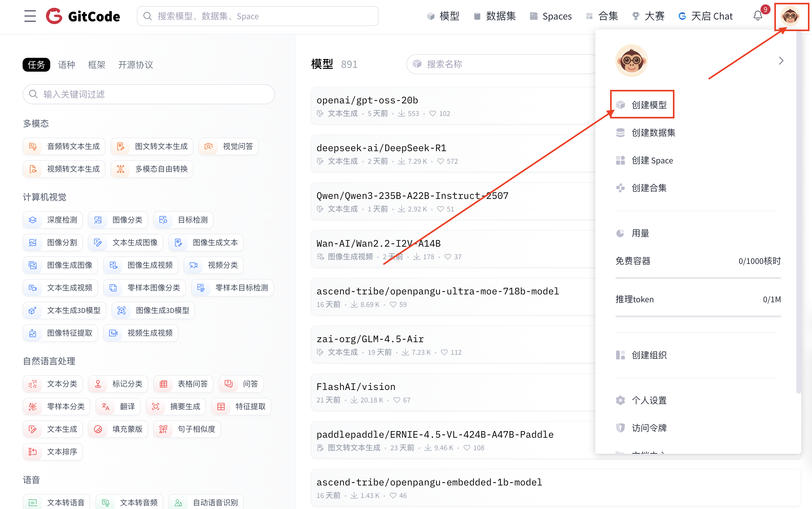This screenshot has width=812, height=509.
Task: Click the 文本转语音 tag icon
Action: [33, 503]
